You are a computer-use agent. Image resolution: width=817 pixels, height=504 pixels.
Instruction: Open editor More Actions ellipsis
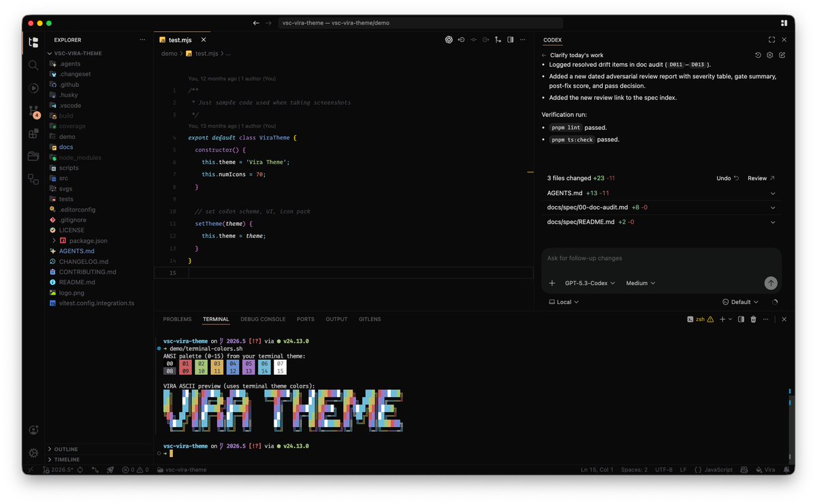[522, 39]
